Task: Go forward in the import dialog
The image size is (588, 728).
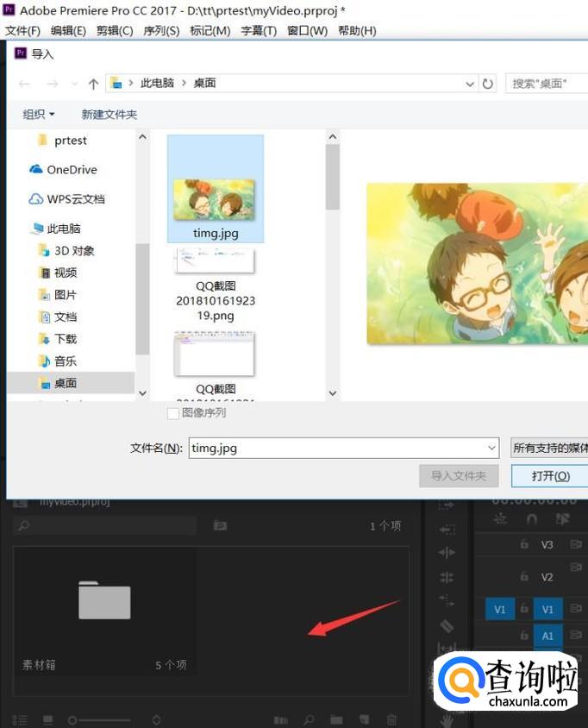Action: click(x=53, y=84)
